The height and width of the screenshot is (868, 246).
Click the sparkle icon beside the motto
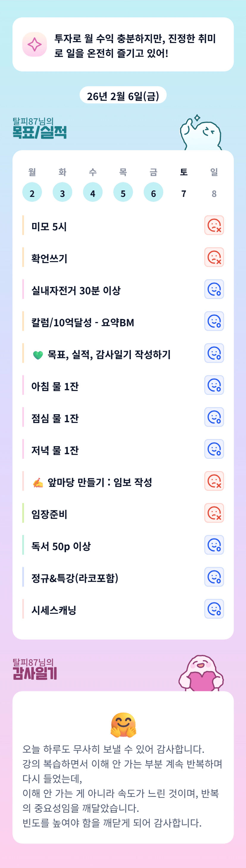point(35,45)
